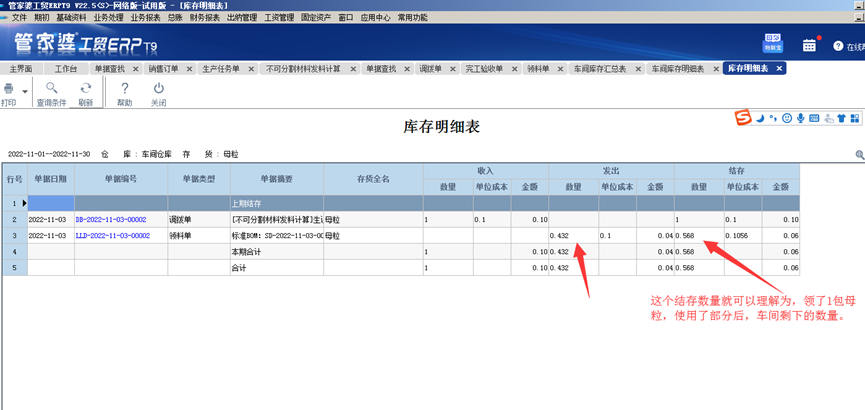The height and width of the screenshot is (410, 865).
Task: Click the blue 购物宝 header icon
Action: tap(773, 44)
